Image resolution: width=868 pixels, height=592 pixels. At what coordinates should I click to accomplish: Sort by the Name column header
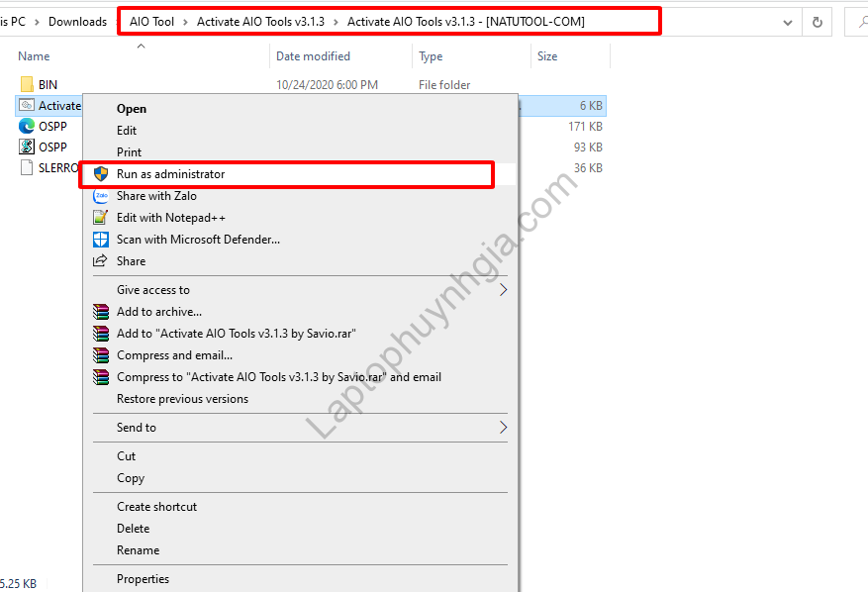coord(34,55)
